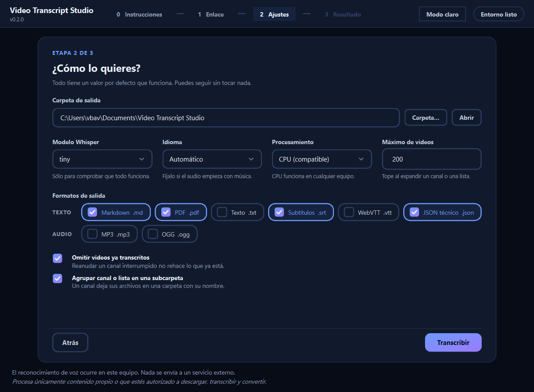Select the step 2 Ajustes tab
534x392 pixels.
[274, 14]
